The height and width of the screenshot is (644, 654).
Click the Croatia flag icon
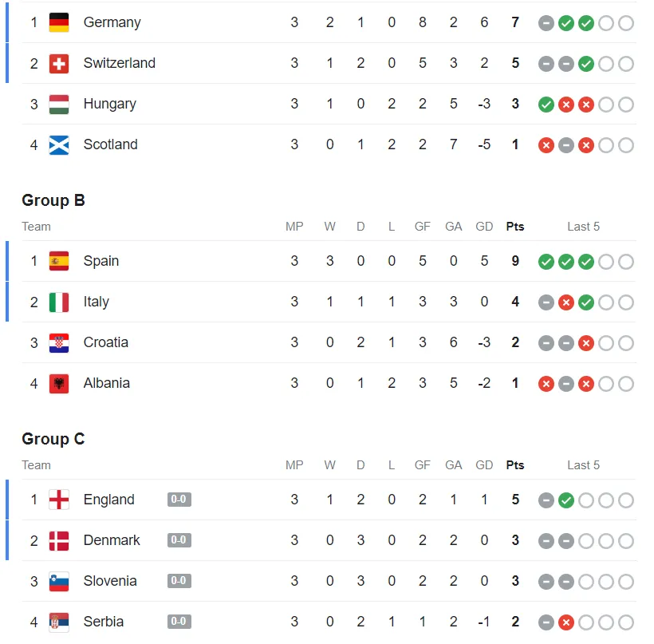coord(59,342)
